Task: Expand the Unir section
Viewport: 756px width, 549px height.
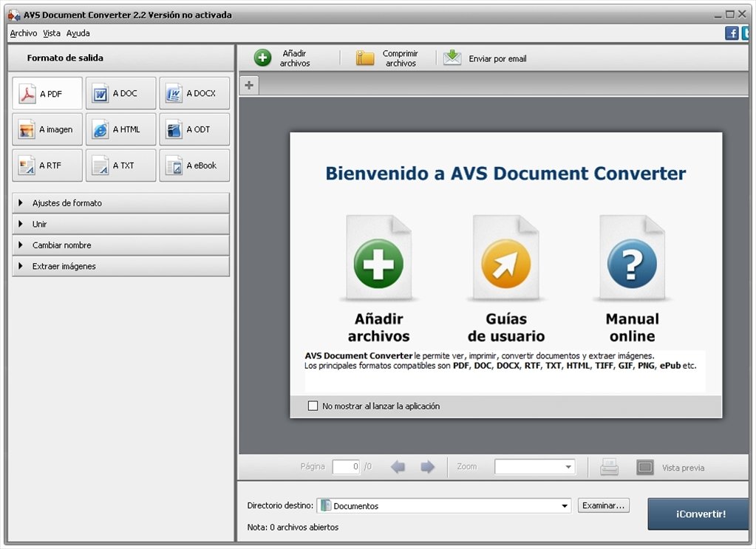Action: pos(121,224)
